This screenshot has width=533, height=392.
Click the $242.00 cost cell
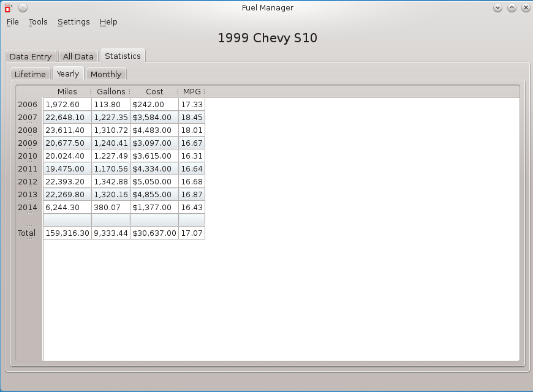(x=154, y=104)
